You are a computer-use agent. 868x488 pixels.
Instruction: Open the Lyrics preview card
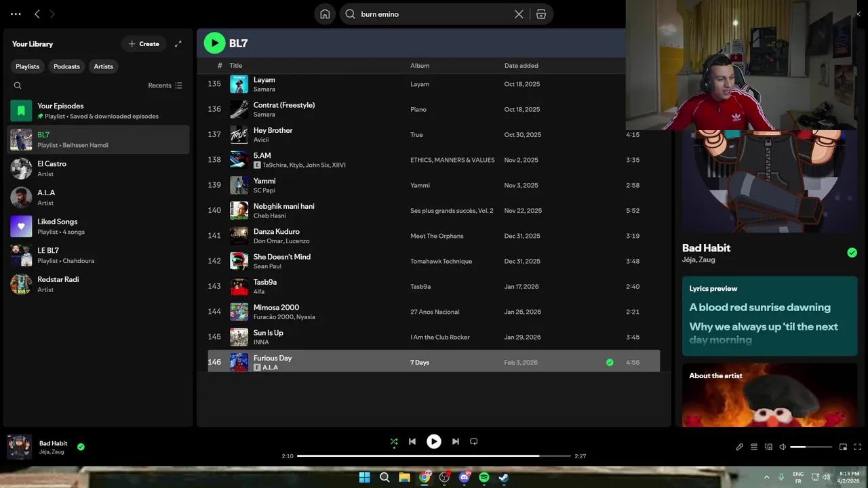tap(770, 316)
